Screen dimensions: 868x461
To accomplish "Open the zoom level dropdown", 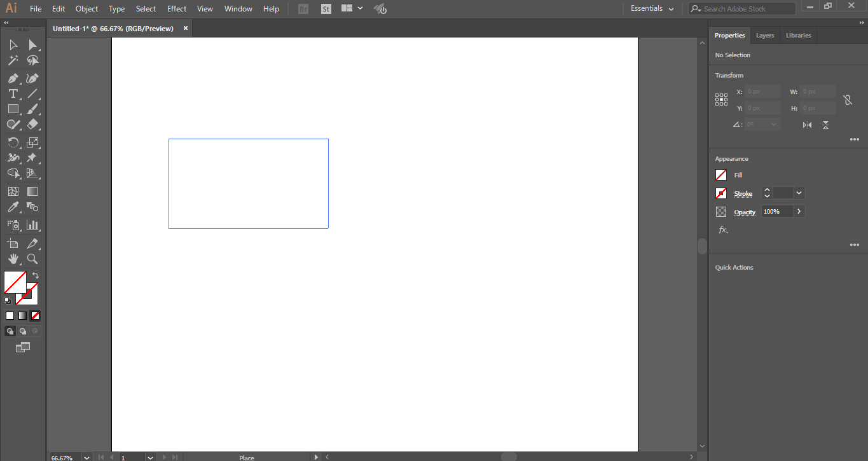I will (x=86, y=457).
